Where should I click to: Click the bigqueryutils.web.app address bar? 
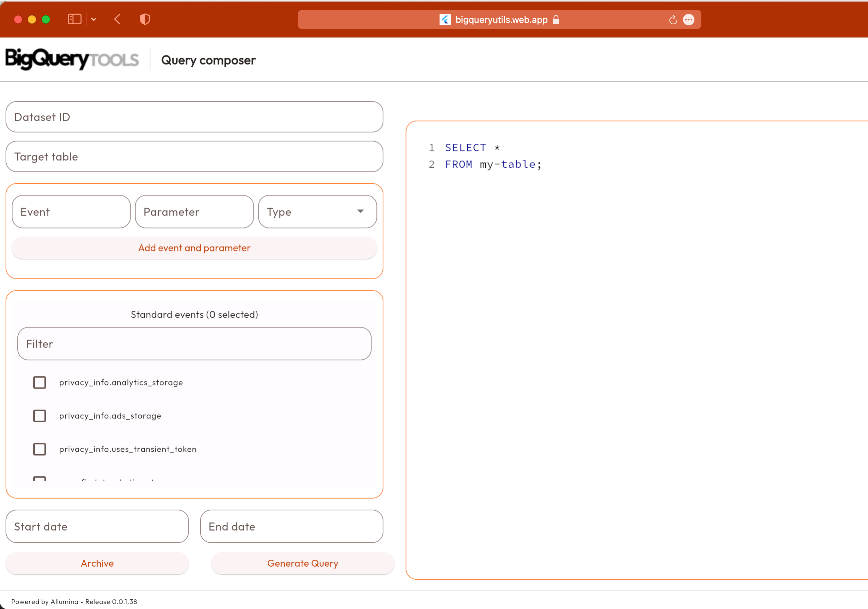pyautogui.click(x=501, y=20)
